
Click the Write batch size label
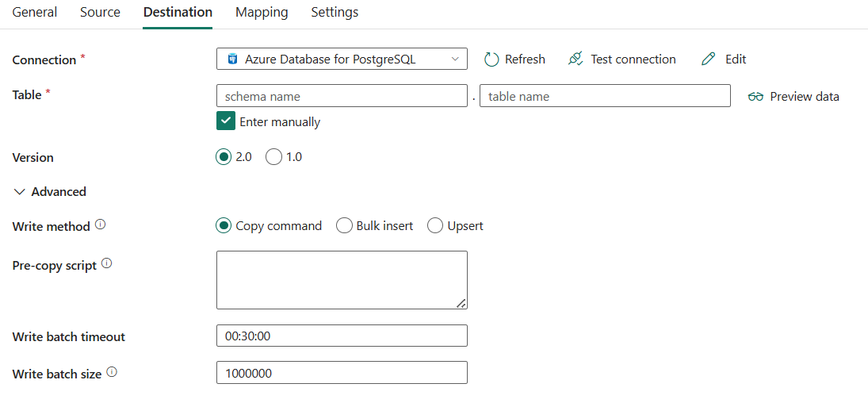point(57,374)
